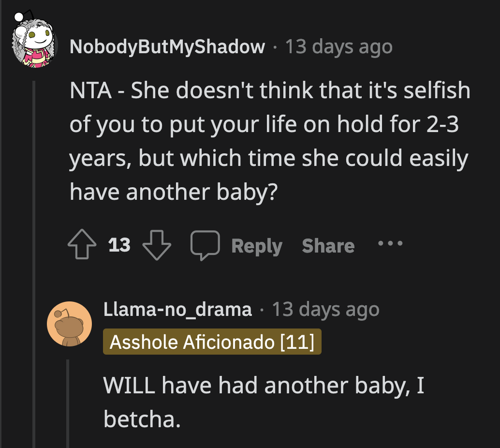Click Reply on the top comment
Screen dimensions: 500x448
pos(257,245)
